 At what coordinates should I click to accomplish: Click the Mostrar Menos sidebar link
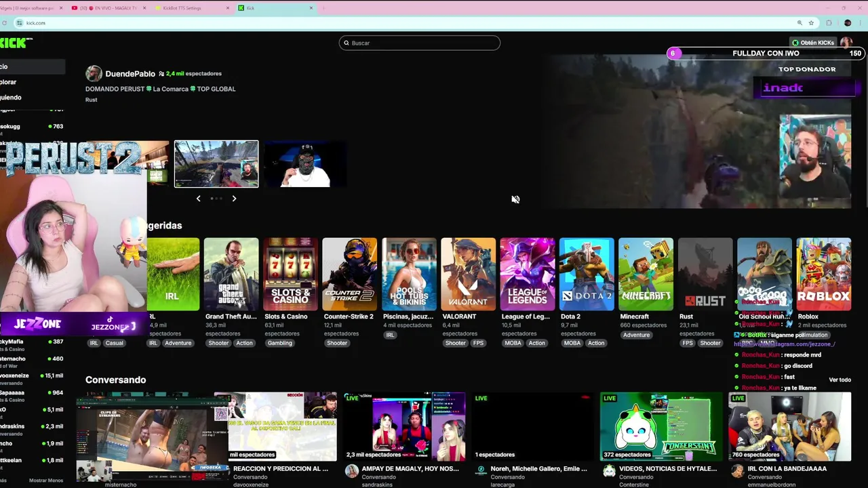46,481
